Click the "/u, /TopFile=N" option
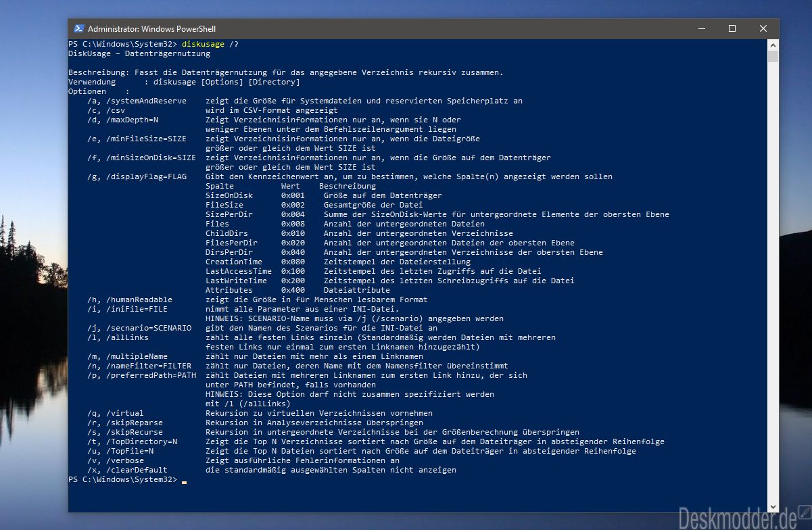This screenshot has height=530, width=812. (x=120, y=451)
